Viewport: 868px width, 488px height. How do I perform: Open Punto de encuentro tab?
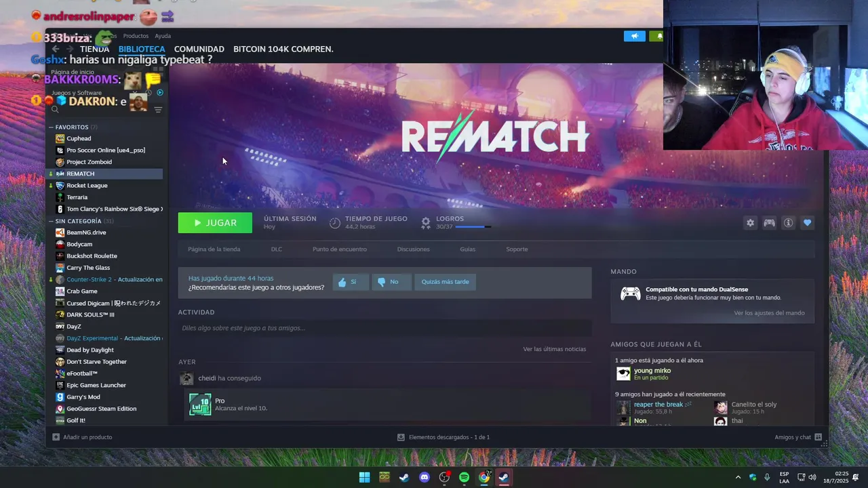340,249
